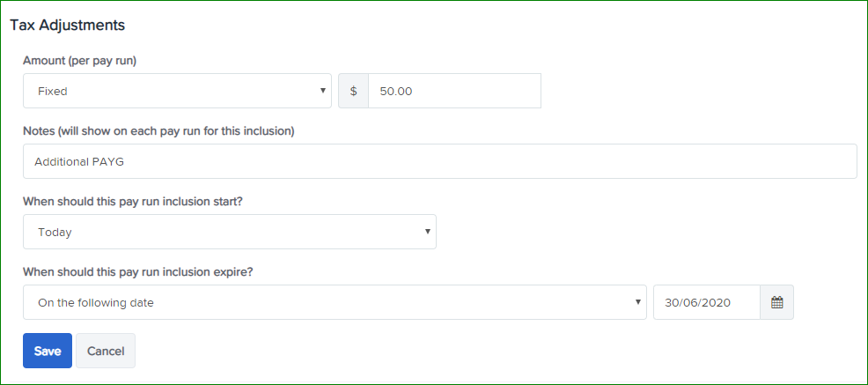
Task: Click the arrow beside Fixed
Action: pos(323,90)
